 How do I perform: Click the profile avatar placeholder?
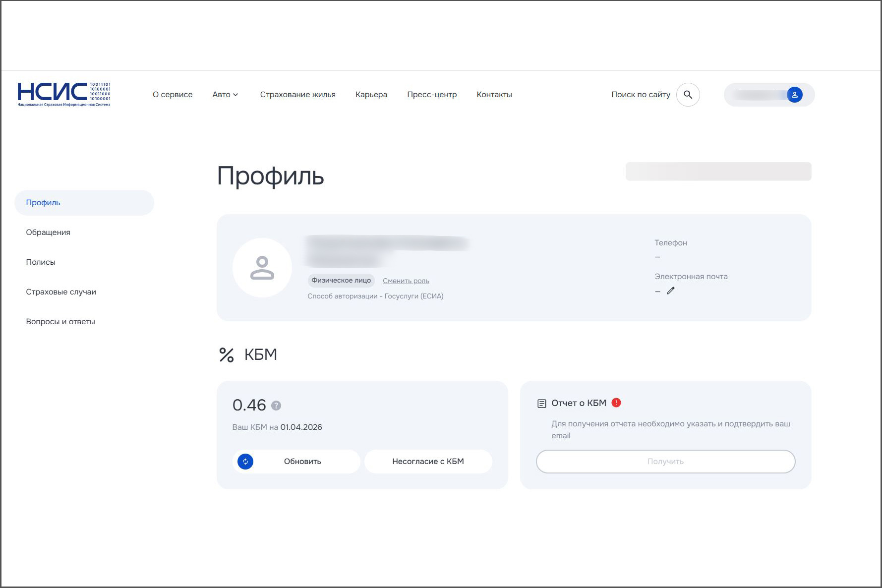pos(262,268)
